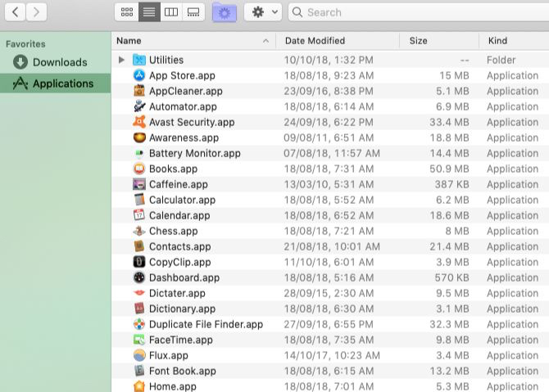549x392 pixels.
Task: Go forward with the right arrow button
Action: 37,12
